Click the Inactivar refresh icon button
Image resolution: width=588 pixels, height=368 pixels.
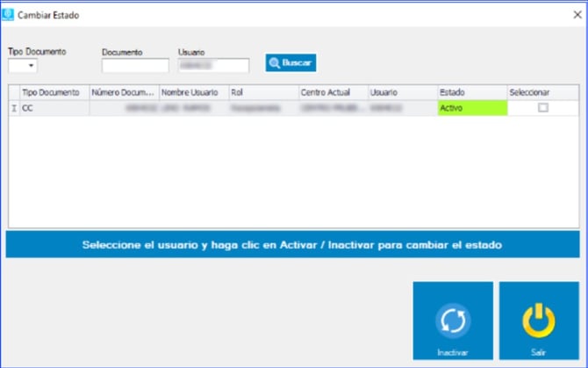[452, 321]
